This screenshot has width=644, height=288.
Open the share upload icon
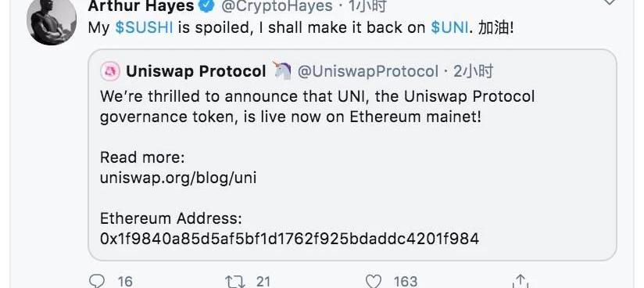521,282
